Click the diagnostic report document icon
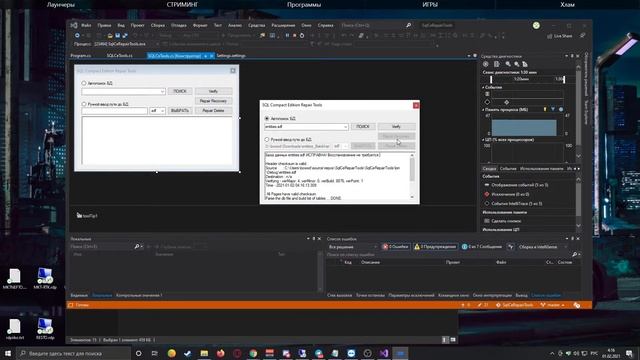The width and height of the screenshot is (640, 360). click(x=496, y=64)
